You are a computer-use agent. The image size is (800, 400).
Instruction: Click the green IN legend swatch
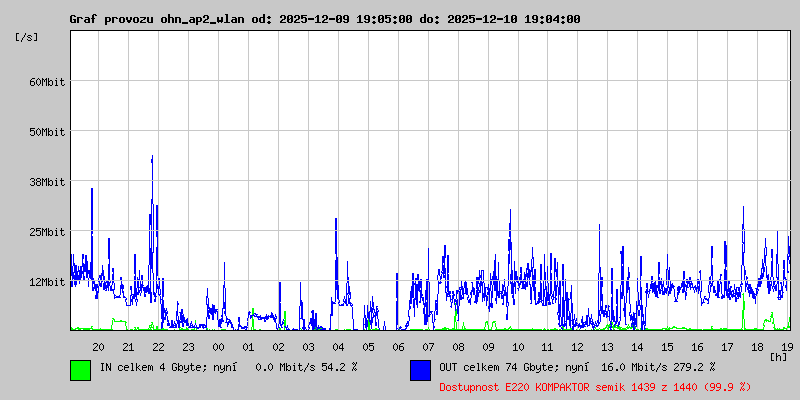pos(81,370)
